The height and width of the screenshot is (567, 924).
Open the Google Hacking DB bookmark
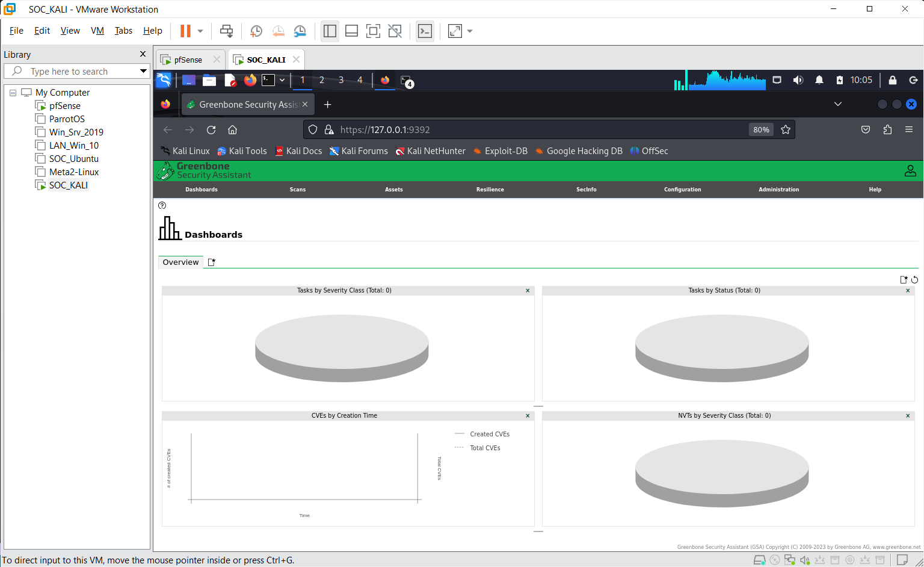579,151
